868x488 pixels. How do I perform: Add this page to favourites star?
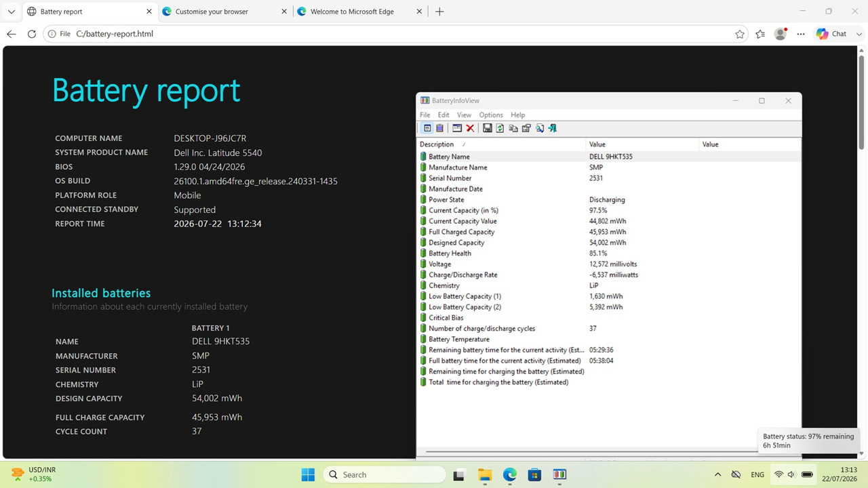[740, 34]
